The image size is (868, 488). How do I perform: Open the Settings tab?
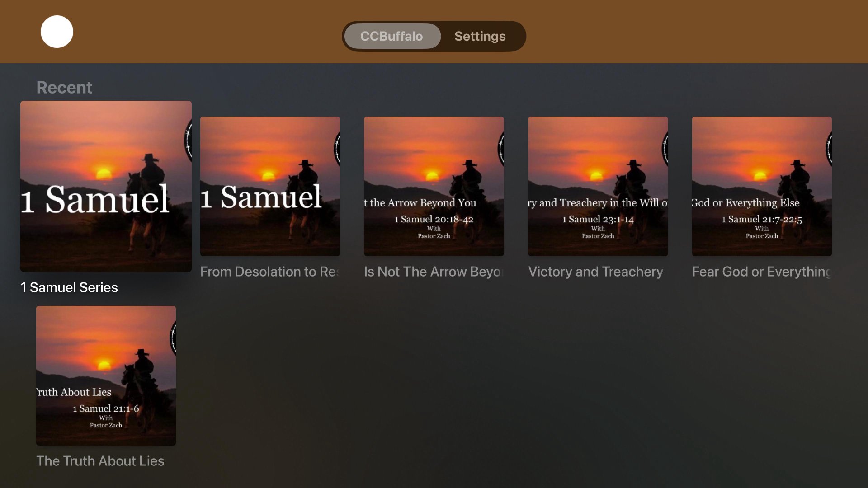(480, 36)
